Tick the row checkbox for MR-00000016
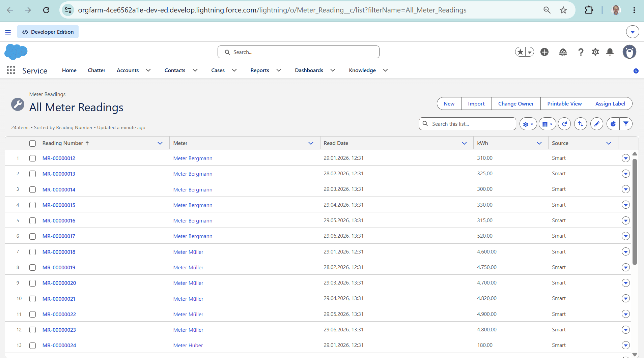The height and width of the screenshot is (358, 644). tap(32, 221)
